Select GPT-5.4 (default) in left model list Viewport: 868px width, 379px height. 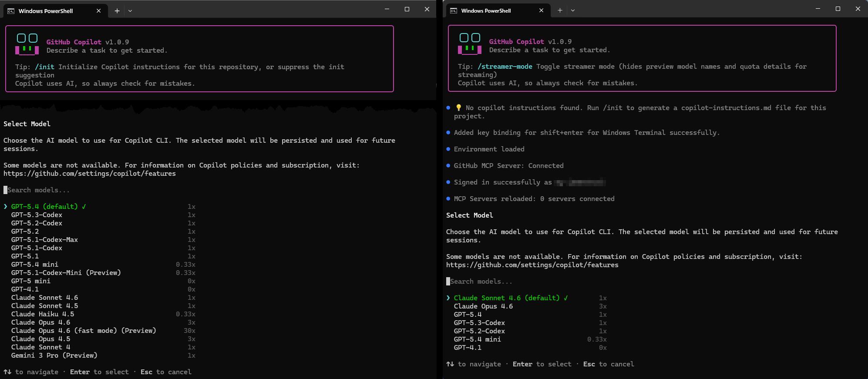point(44,207)
